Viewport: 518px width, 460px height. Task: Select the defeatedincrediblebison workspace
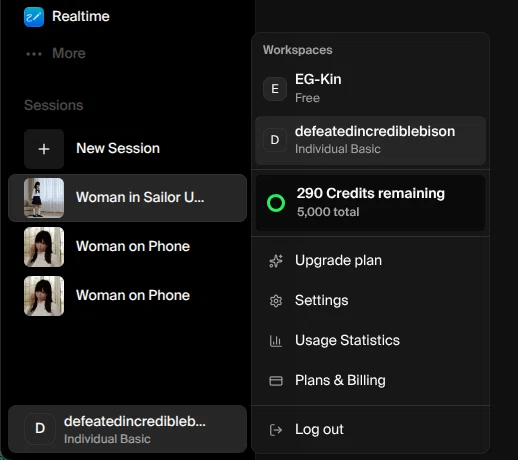pos(370,140)
